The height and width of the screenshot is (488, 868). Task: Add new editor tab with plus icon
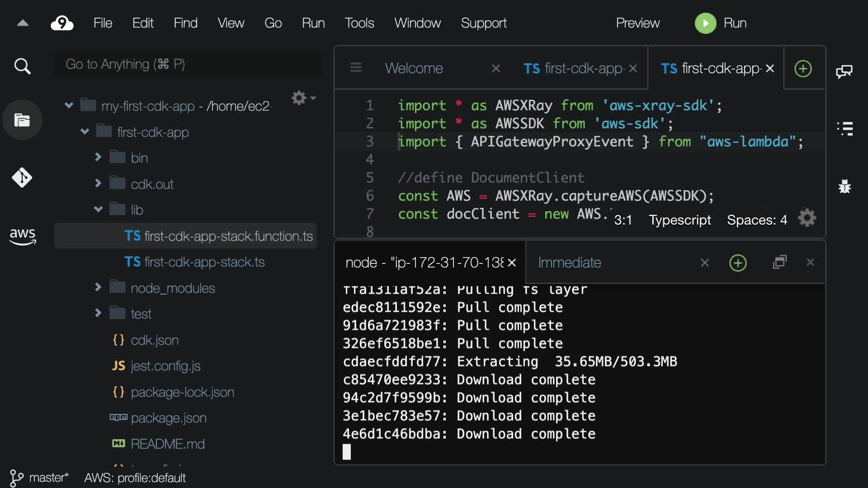pos(803,69)
